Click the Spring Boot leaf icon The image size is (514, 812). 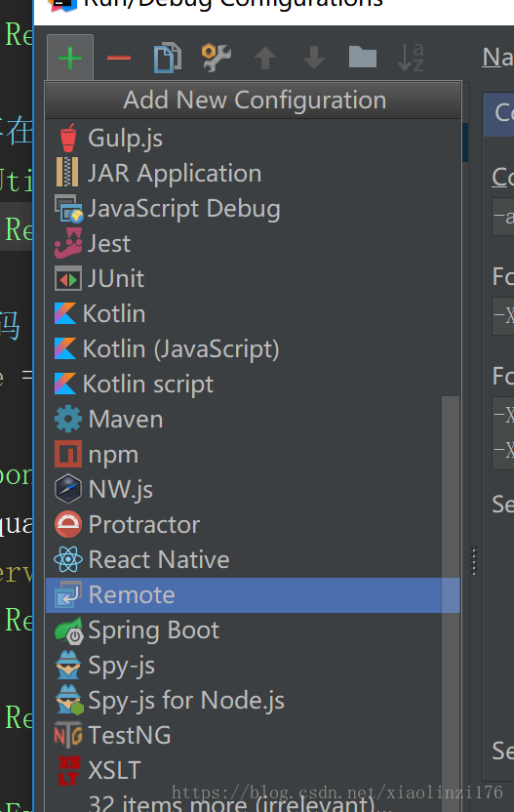coord(69,630)
